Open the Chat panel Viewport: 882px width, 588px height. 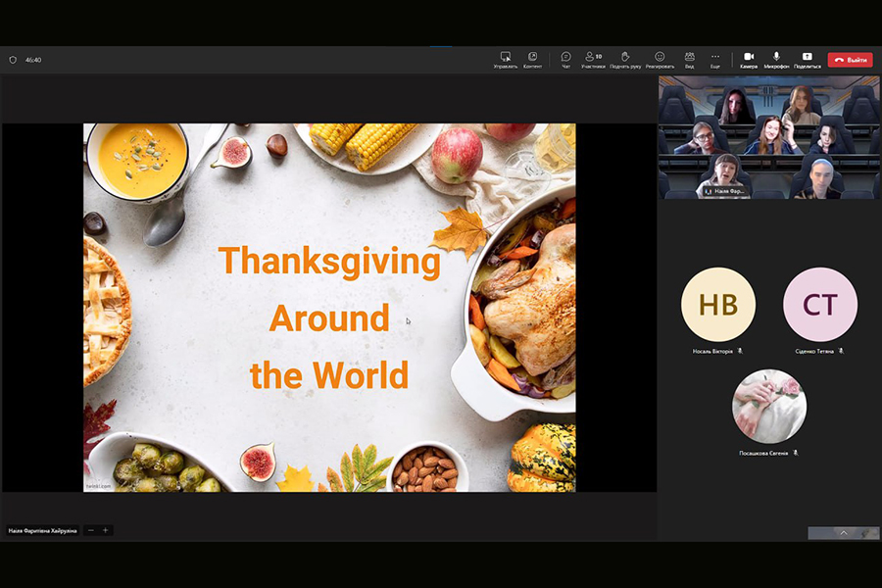565,59
